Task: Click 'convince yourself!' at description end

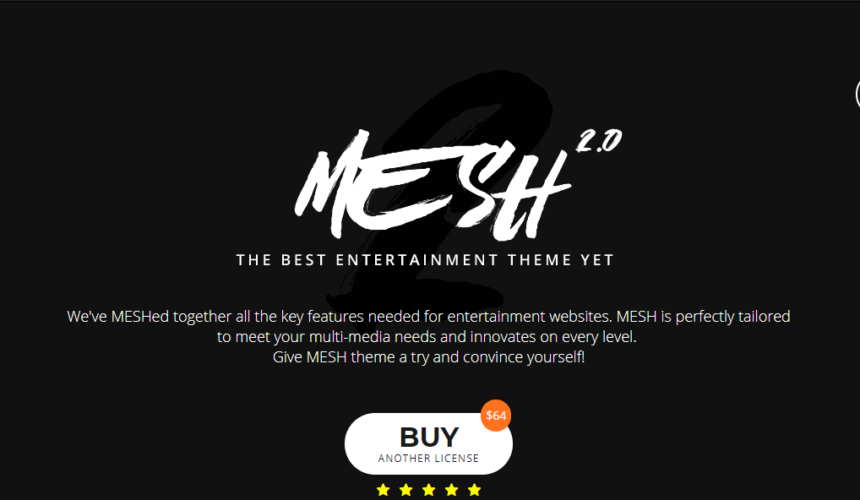Action: (x=524, y=357)
